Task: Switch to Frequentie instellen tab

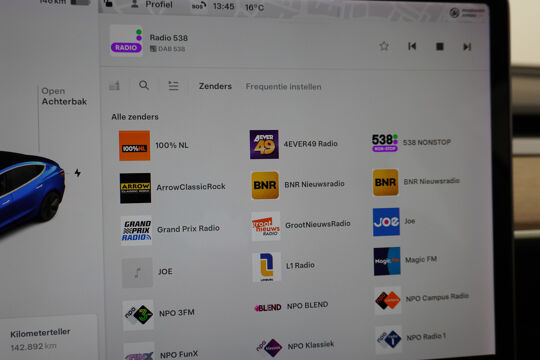Action: tap(283, 87)
